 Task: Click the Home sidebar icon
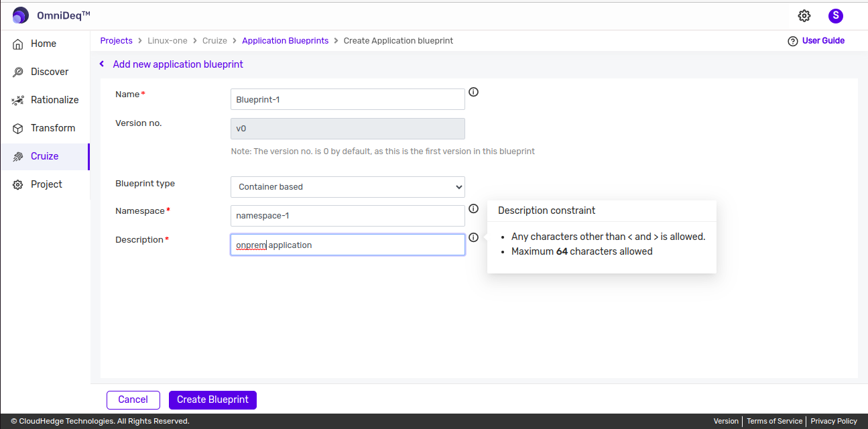[x=18, y=44]
